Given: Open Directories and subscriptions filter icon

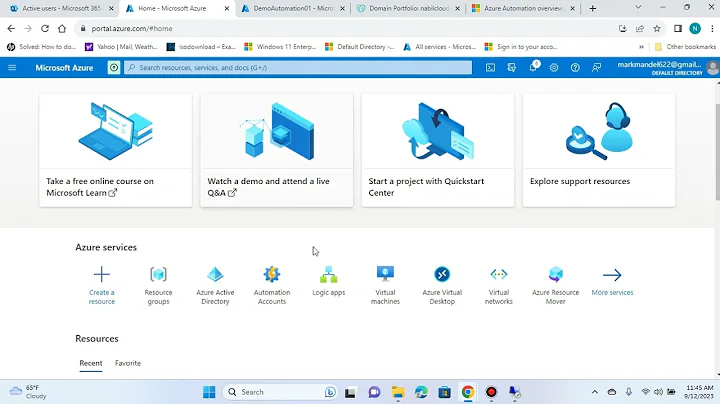Looking at the screenshot, I should pyautogui.click(x=512, y=67).
